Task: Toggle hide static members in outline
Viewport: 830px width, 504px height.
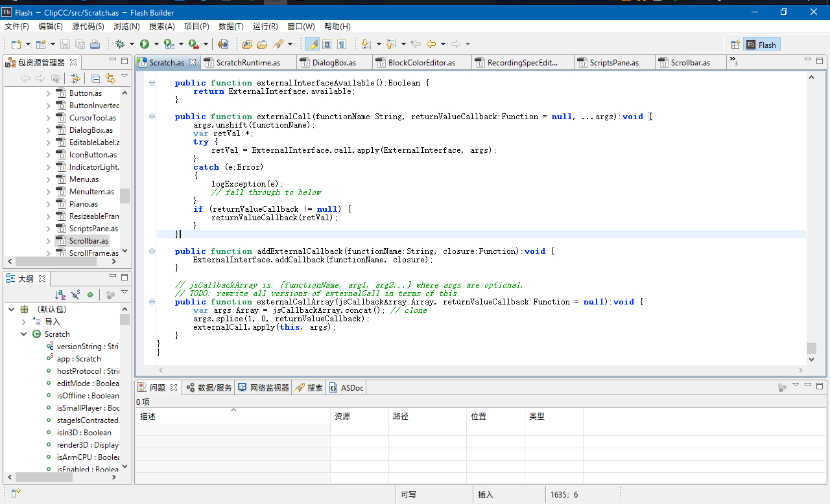Action: point(76,295)
